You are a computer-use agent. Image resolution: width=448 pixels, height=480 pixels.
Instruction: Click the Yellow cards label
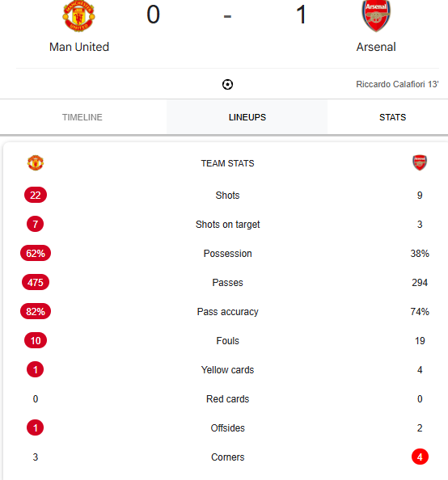[x=228, y=370]
